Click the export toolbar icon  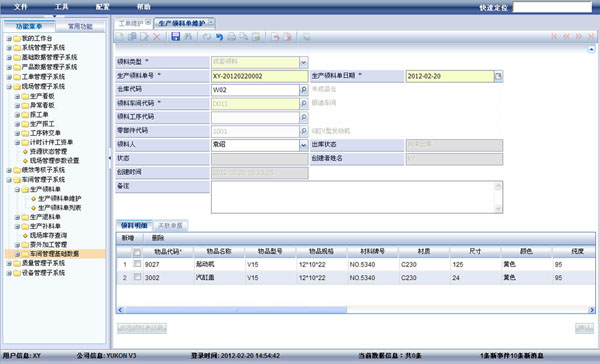tap(256, 37)
